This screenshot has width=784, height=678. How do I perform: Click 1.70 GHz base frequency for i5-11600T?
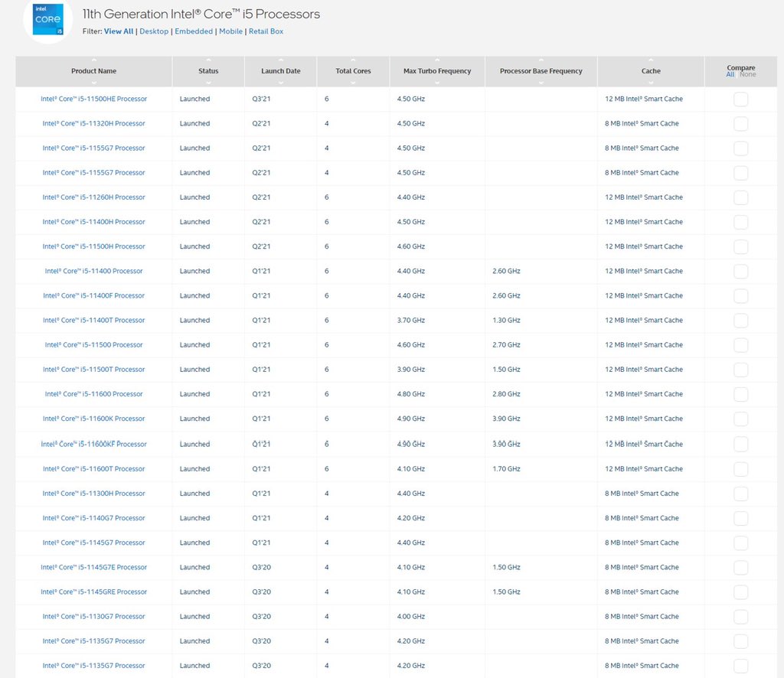click(506, 468)
